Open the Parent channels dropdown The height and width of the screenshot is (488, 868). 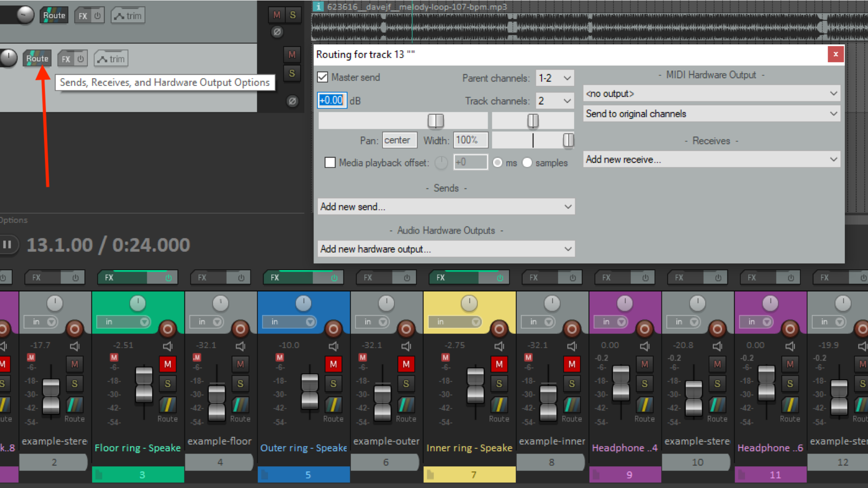point(555,78)
